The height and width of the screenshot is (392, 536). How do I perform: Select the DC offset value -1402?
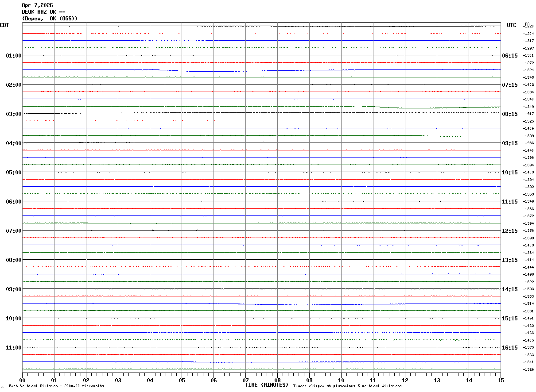coord(528,85)
